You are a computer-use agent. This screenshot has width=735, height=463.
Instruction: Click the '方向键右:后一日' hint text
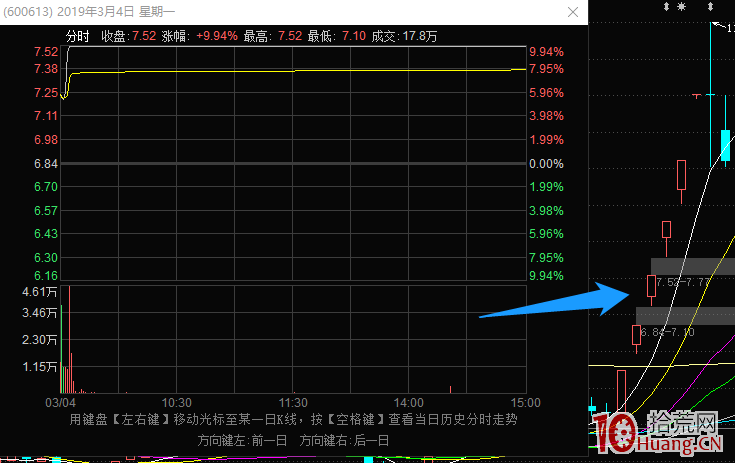point(345,441)
